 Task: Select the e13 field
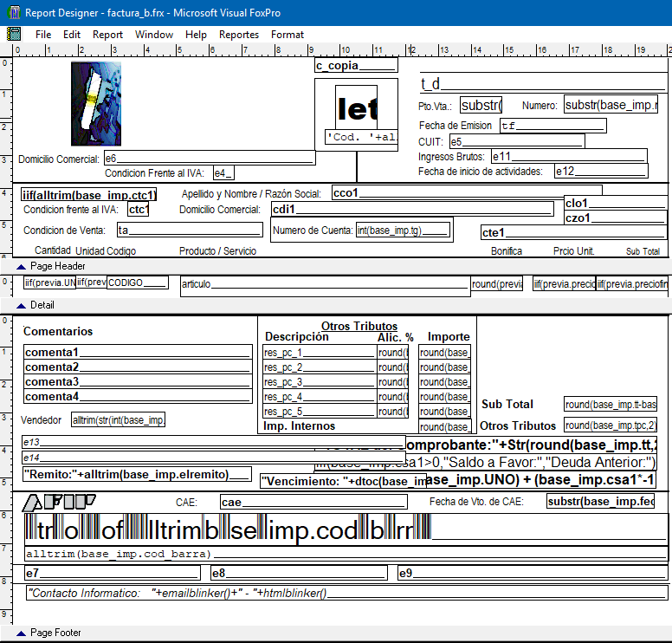click(213, 441)
